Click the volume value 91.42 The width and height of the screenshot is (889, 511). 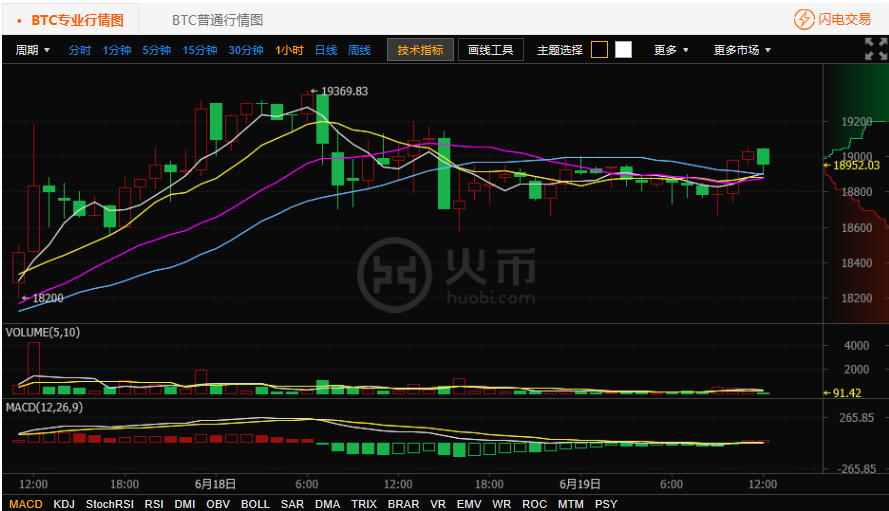(846, 393)
